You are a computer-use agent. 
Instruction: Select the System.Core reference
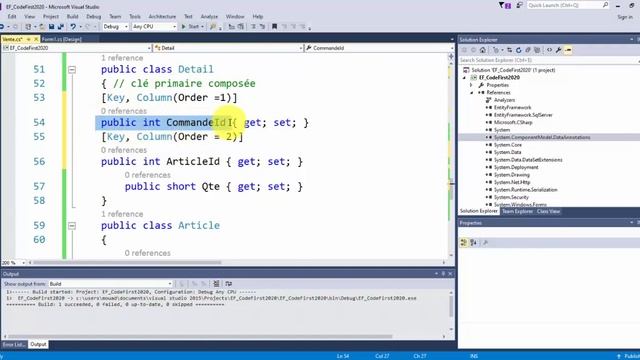pyautogui.click(x=508, y=145)
